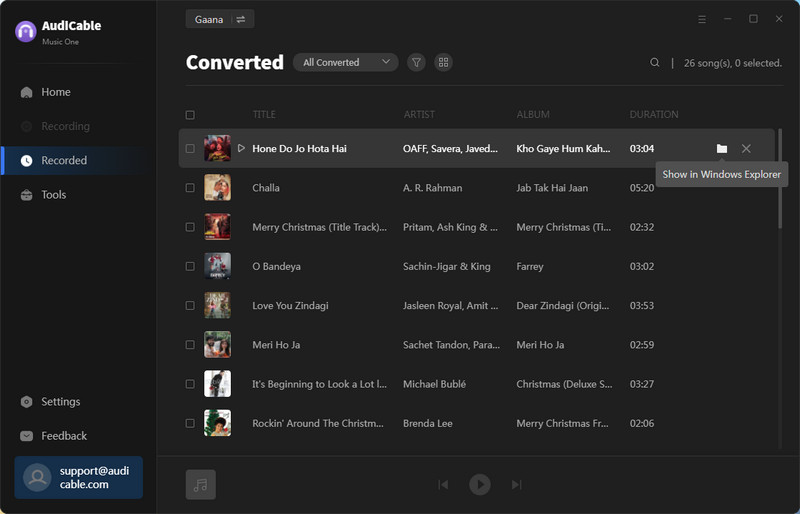Click the play button in player bar
The image size is (800, 514).
tap(480, 484)
